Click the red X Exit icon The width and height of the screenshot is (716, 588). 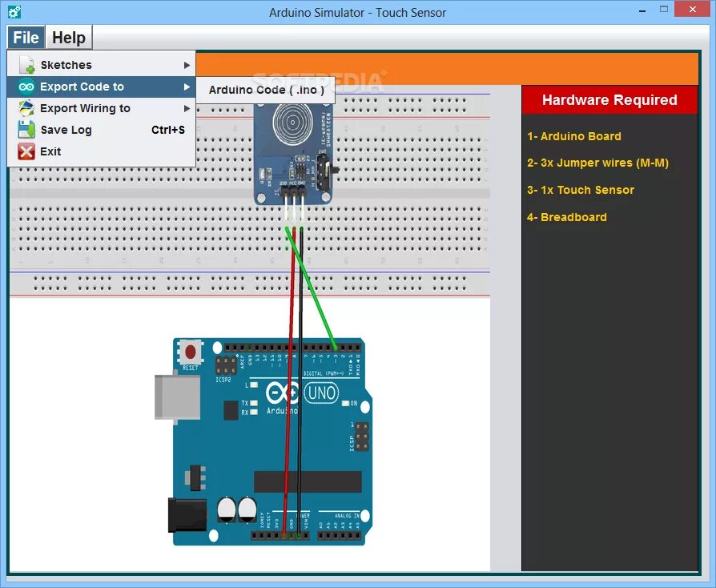pos(26,151)
